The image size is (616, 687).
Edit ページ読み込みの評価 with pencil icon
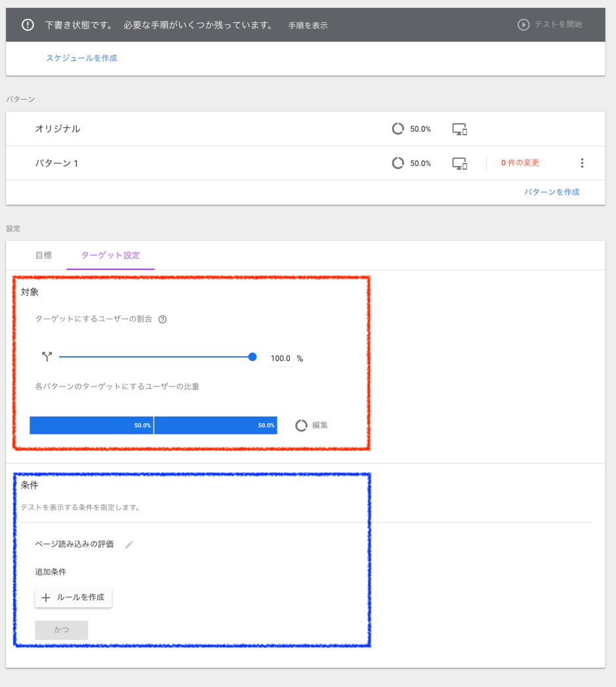[x=129, y=545]
